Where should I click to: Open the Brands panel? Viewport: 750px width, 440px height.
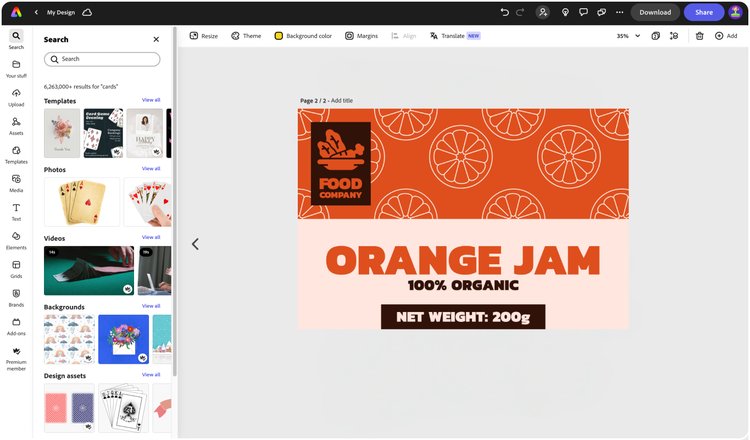point(16,297)
